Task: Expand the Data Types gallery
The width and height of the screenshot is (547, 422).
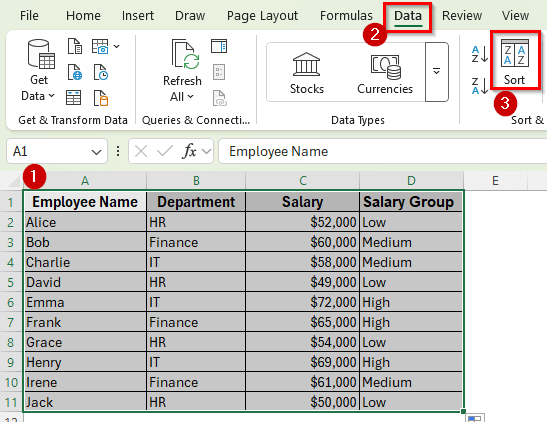Action: tap(436, 72)
